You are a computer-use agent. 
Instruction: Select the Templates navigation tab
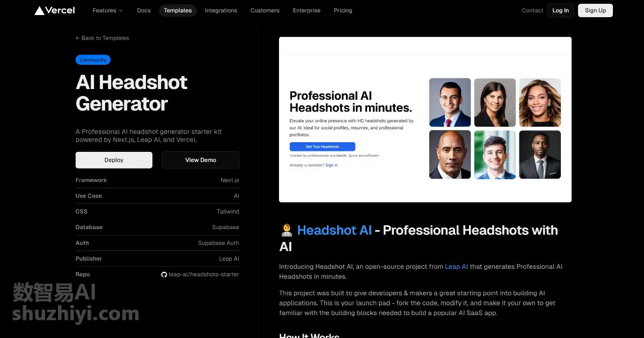pyautogui.click(x=178, y=10)
